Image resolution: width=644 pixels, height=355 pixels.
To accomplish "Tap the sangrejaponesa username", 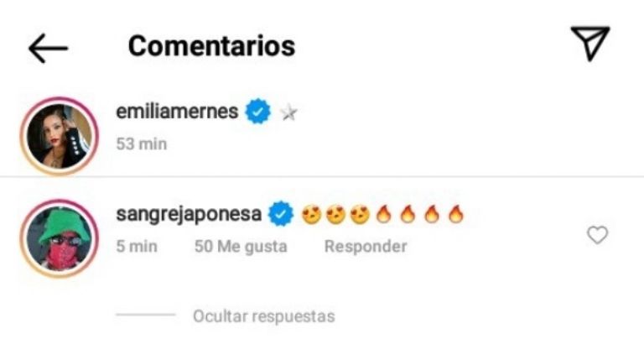I will [189, 214].
